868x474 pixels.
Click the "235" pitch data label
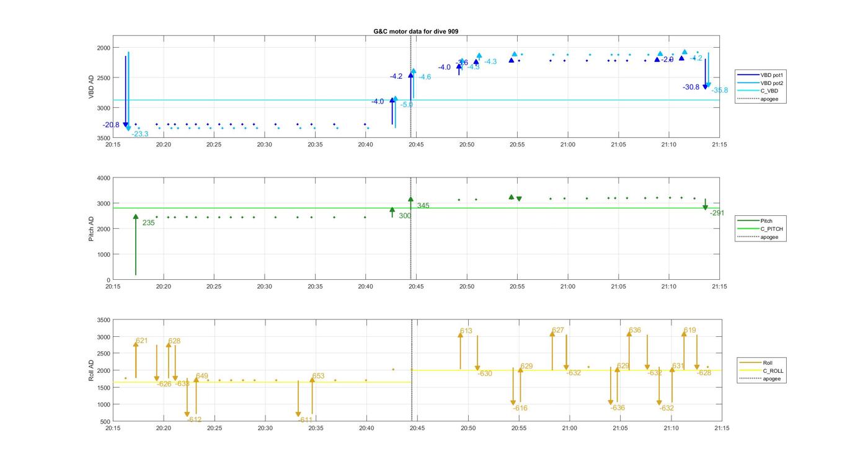coord(149,223)
